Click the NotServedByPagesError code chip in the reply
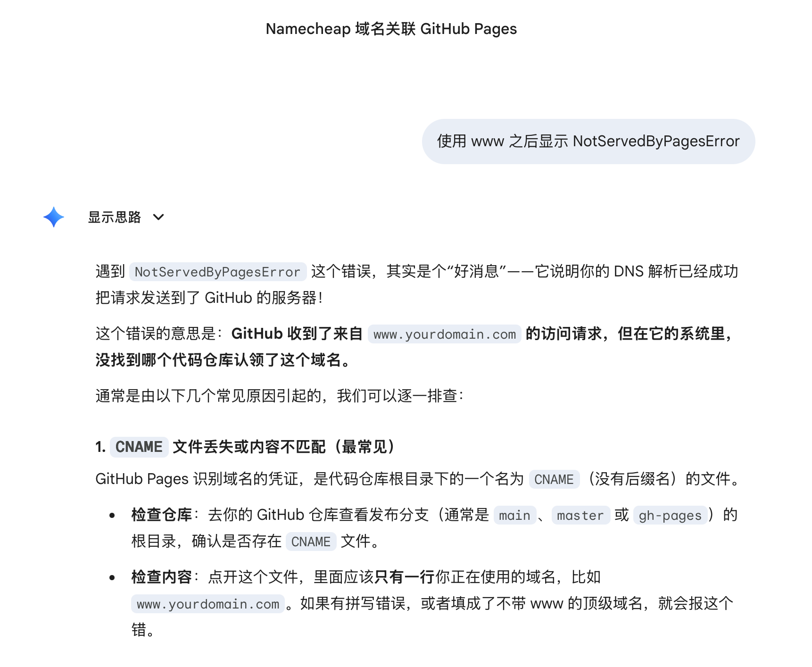The width and height of the screenshot is (812, 667). point(217,272)
